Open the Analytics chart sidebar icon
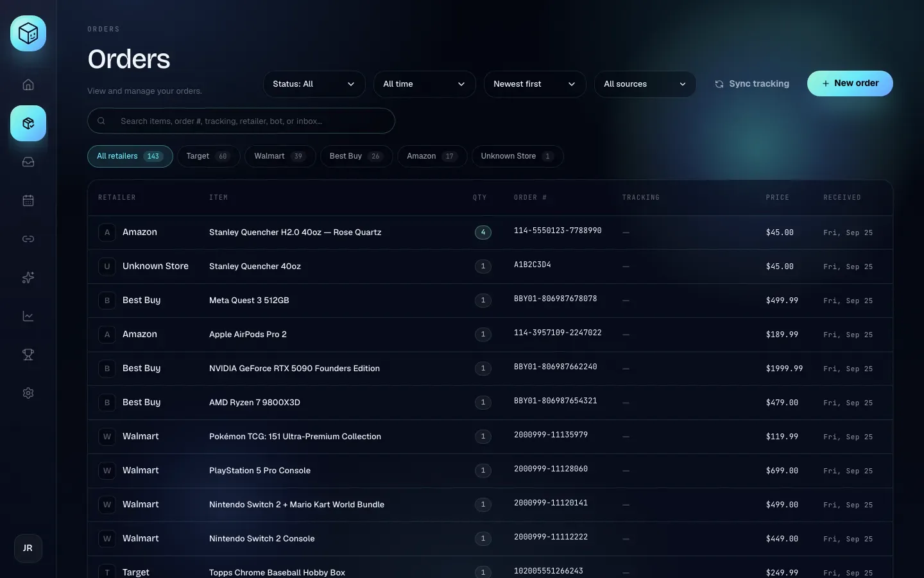This screenshot has height=578, width=924. 28,316
